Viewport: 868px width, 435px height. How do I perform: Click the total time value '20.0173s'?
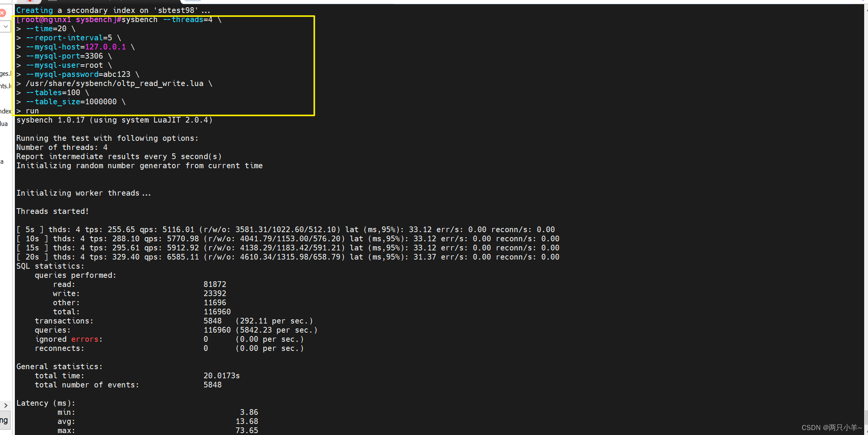(x=222, y=376)
